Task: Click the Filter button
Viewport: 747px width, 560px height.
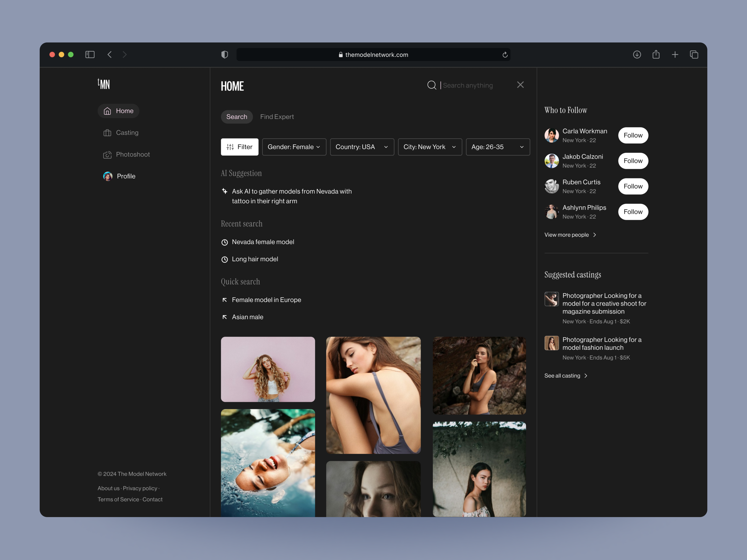Action: point(240,147)
